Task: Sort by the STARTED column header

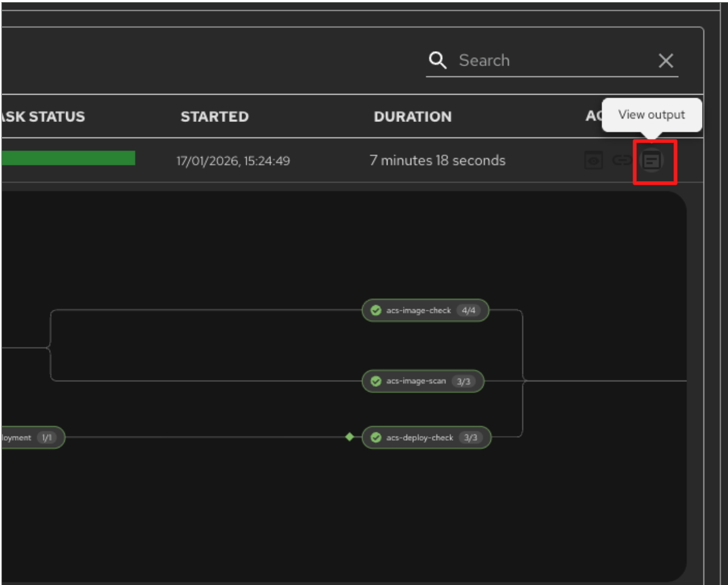Action: pyautogui.click(x=215, y=116)
